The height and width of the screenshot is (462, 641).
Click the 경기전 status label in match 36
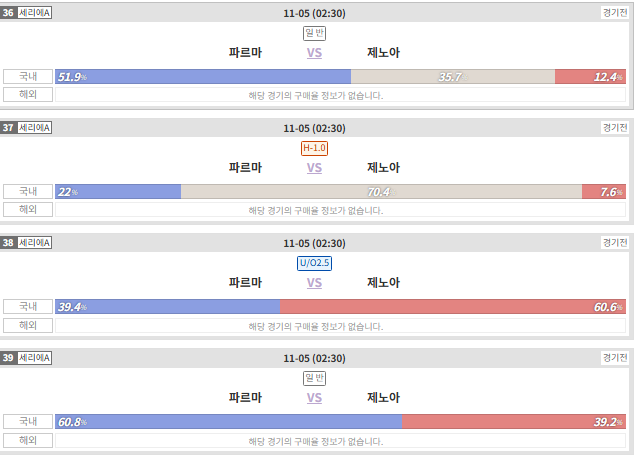(x=615, y=13)
